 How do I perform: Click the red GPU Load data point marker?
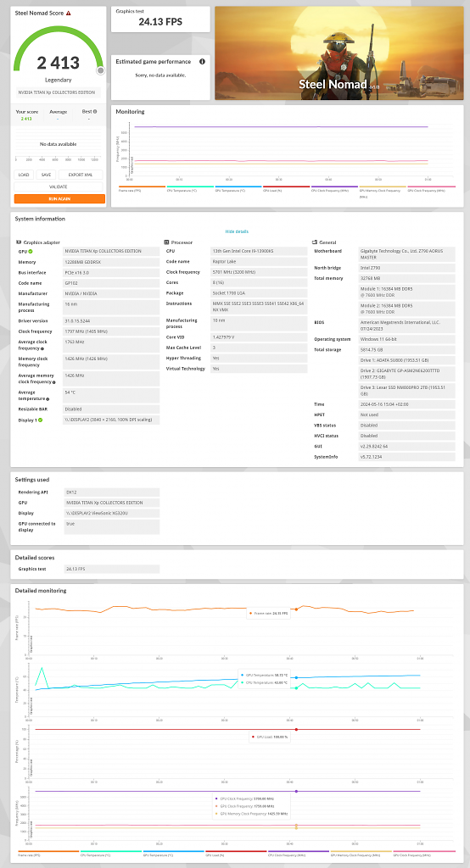pyautogui.click(x=297, y=730)
